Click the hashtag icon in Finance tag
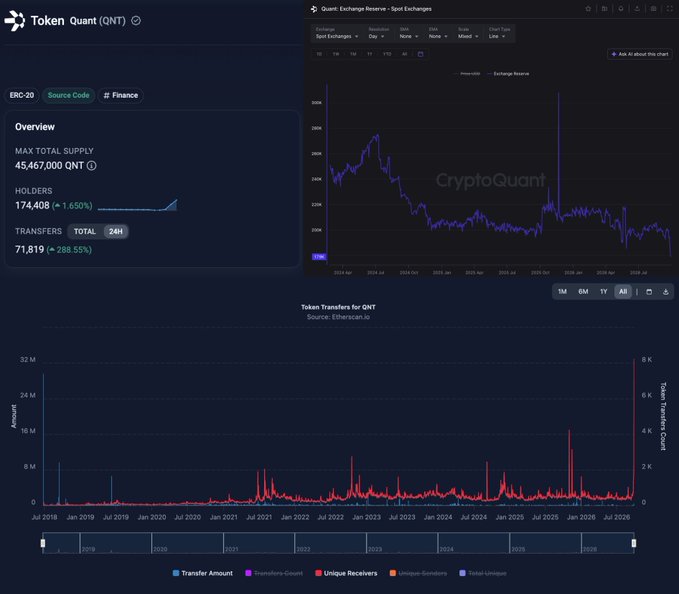Image resolution: width=679 pixels, height=594 pixels. 107,95
